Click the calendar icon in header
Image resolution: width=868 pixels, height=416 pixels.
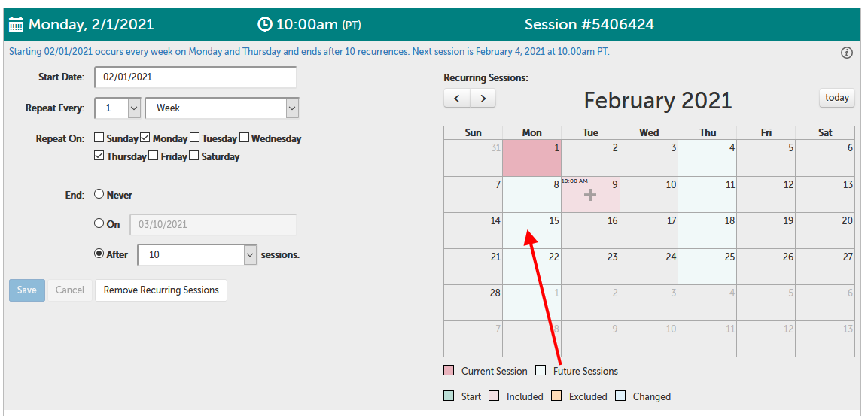point(16,24)
